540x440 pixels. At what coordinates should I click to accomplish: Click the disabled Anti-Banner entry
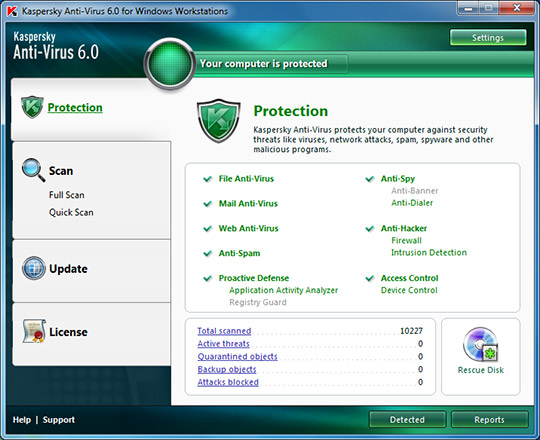(x=415, y=191)
